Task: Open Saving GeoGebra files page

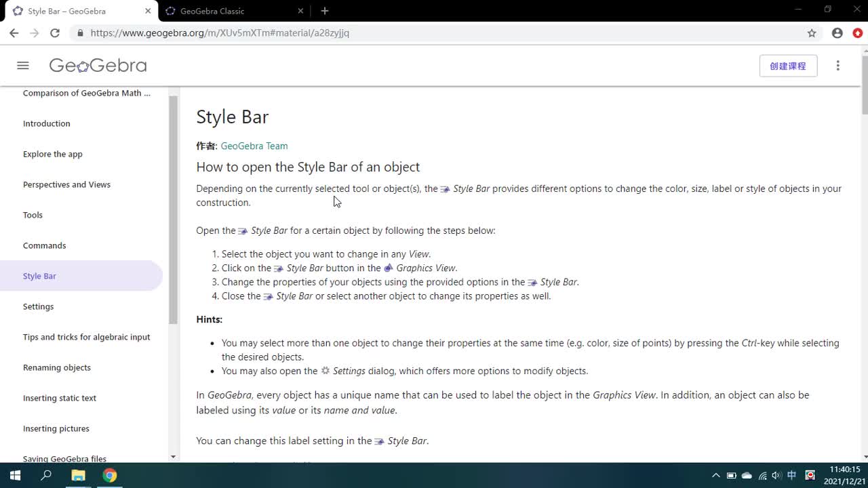Action: [64, 458]
